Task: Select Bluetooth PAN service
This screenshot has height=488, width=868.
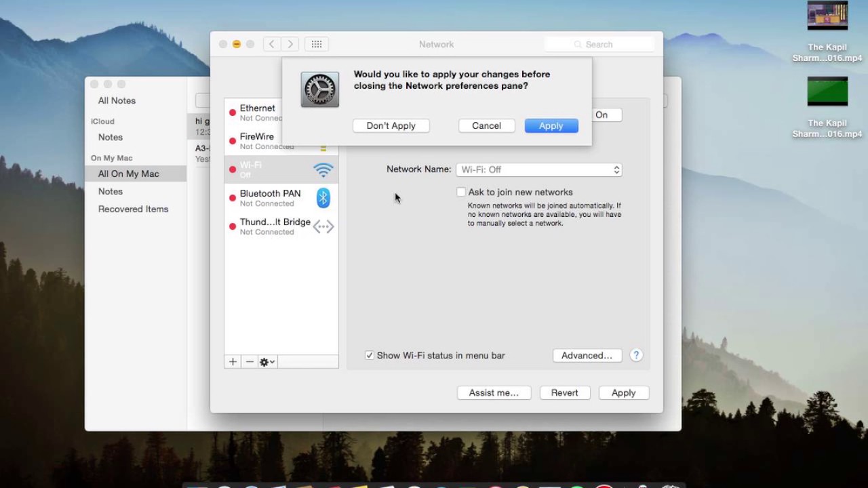Action: pyautogui.click(x=281, y=198)
